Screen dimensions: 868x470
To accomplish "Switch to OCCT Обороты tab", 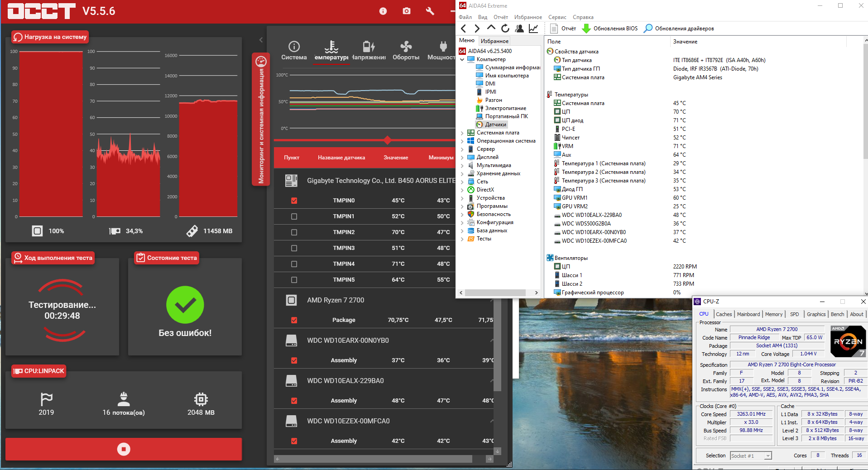I will pos(406,51).
